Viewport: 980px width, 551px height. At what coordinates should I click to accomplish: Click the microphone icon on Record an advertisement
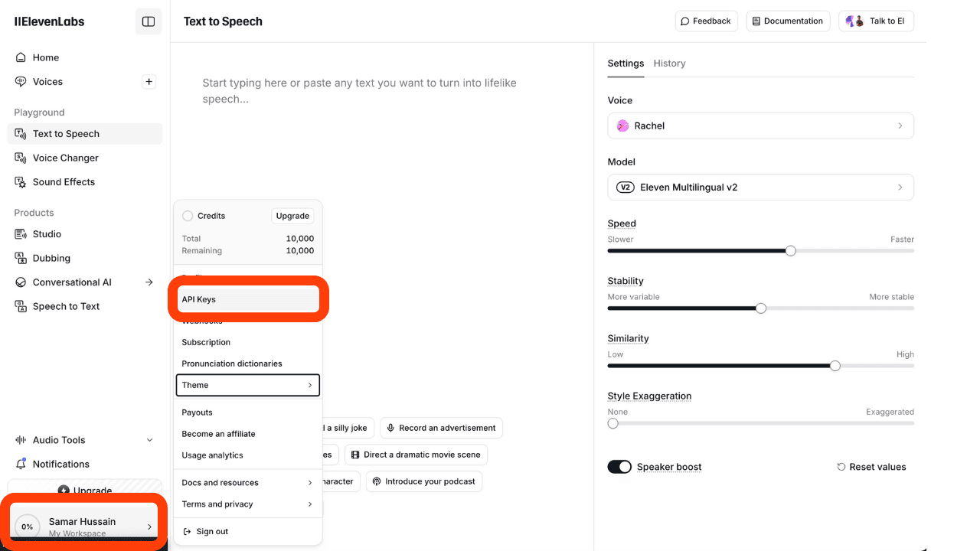click(391, 428)
